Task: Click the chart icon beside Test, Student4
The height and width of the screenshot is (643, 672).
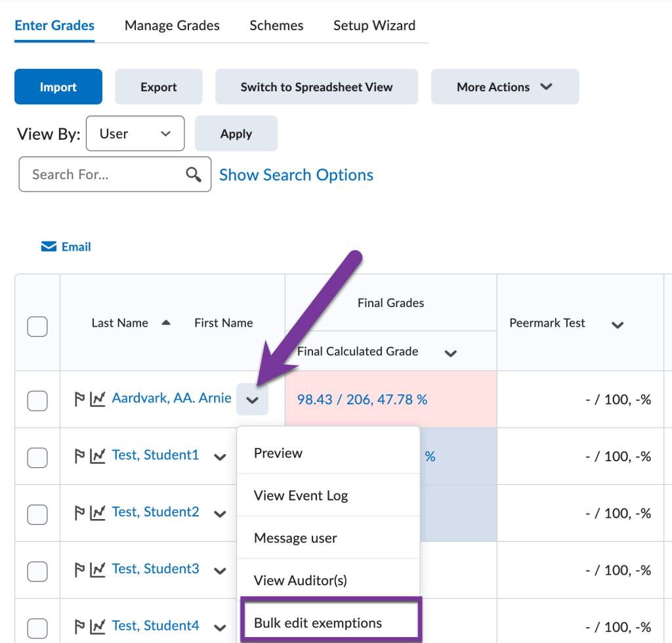Action: (x=98, y=626)
